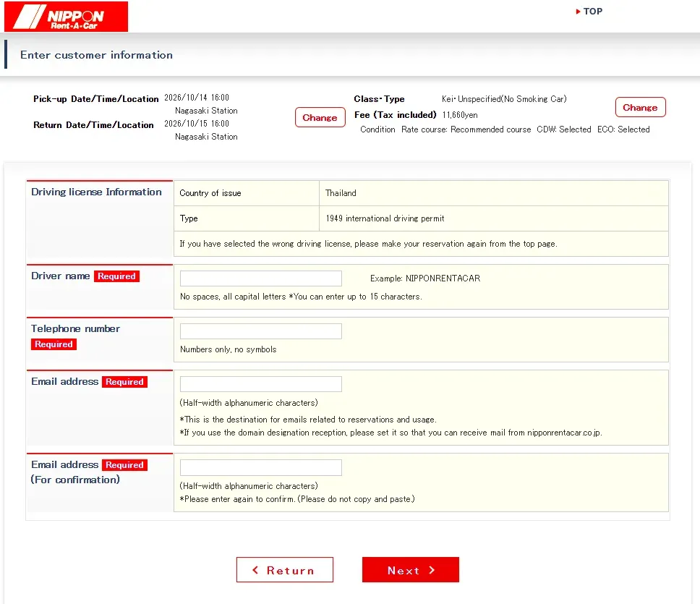
Task: Click the Return button
Action: tap(285, 569)
